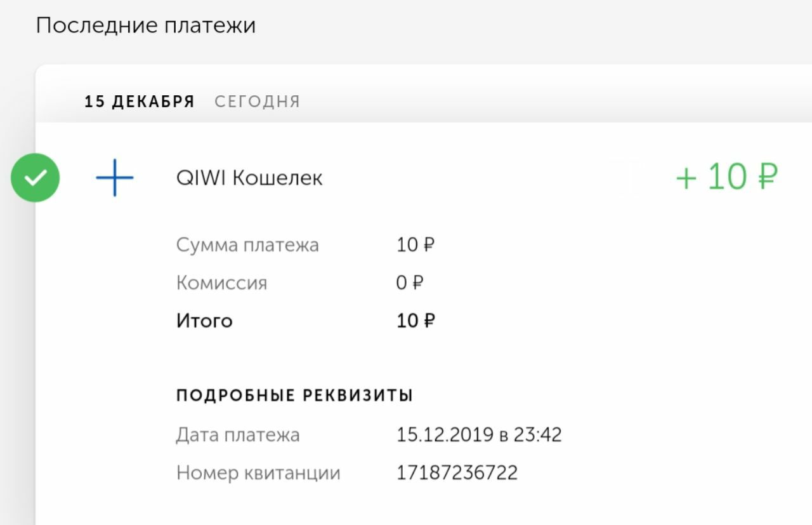Select the Итого total value 10 ₽

416,321
